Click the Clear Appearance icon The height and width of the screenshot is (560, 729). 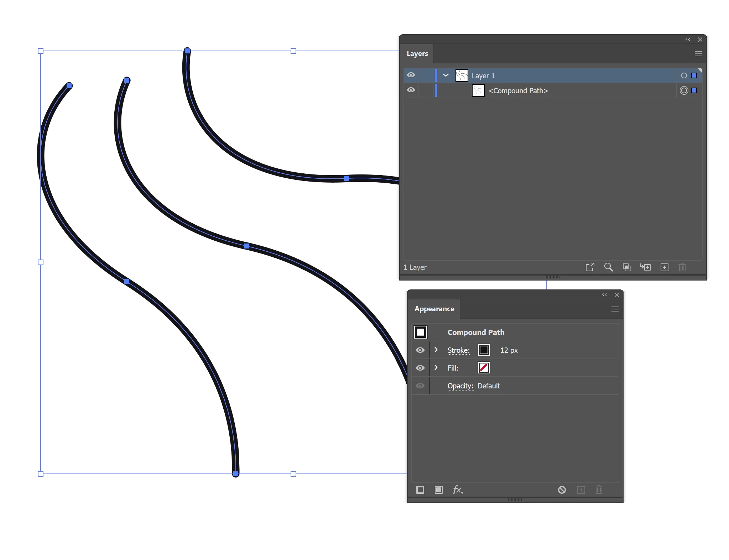(x=562, y=490)
